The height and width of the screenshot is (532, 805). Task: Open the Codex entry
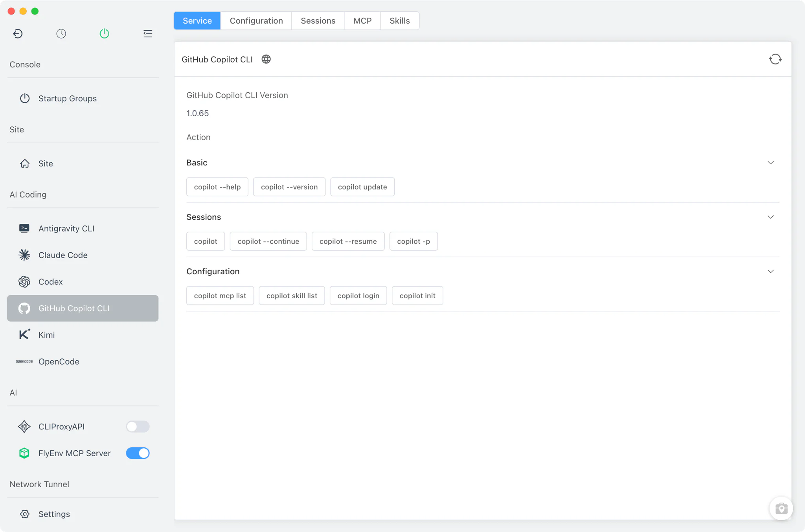(83, 282)
